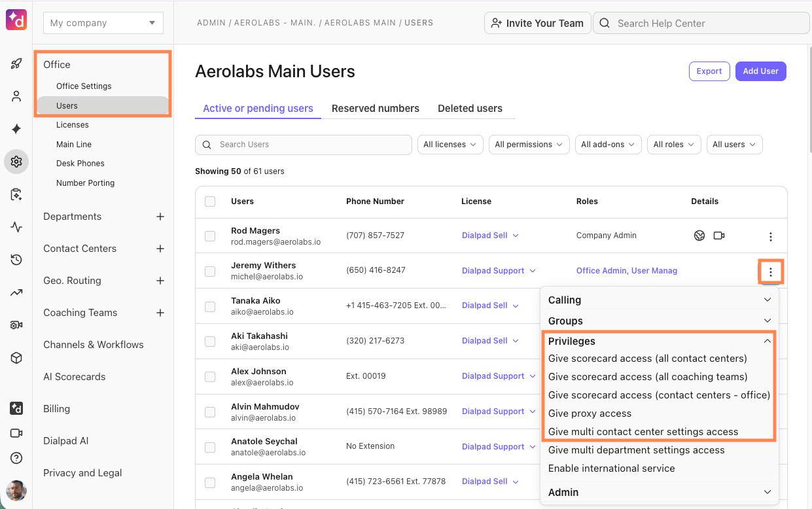This screenshot has width=812, height=509.
Task: Open the activity pulse sidebar icon
Action: click(x=16, y=227)
